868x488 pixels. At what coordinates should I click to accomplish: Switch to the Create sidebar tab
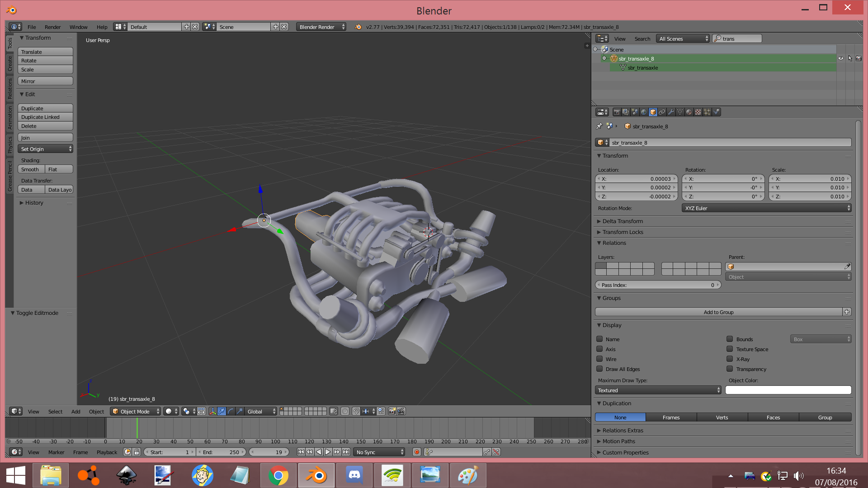(10, 64)
